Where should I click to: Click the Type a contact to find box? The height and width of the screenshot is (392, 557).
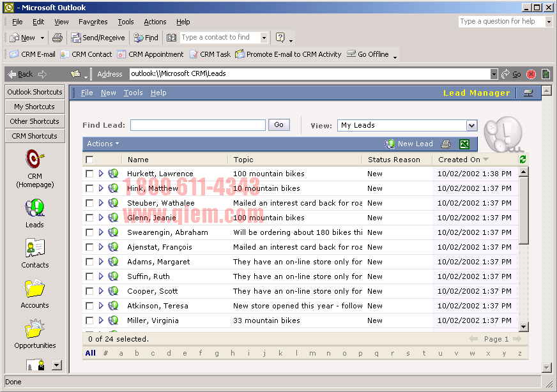[x=220, y=37]
